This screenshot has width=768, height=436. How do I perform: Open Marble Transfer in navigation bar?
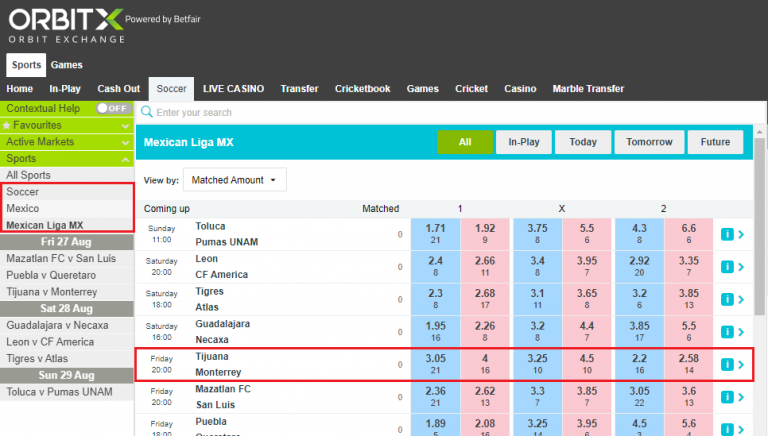tap(588, 89)
